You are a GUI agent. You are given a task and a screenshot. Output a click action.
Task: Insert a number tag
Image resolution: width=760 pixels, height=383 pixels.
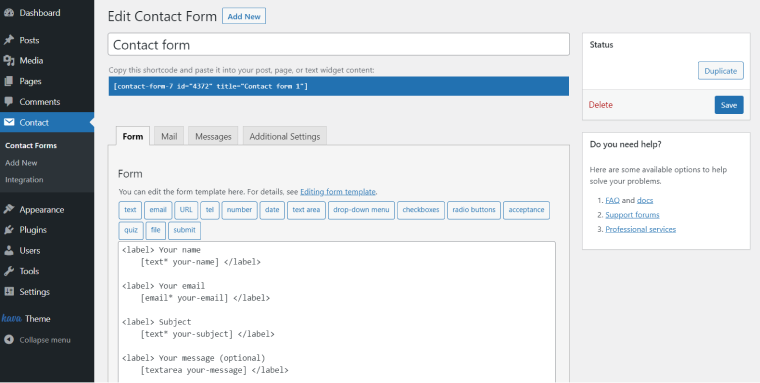pyautogui.click(x=239, y=210)
